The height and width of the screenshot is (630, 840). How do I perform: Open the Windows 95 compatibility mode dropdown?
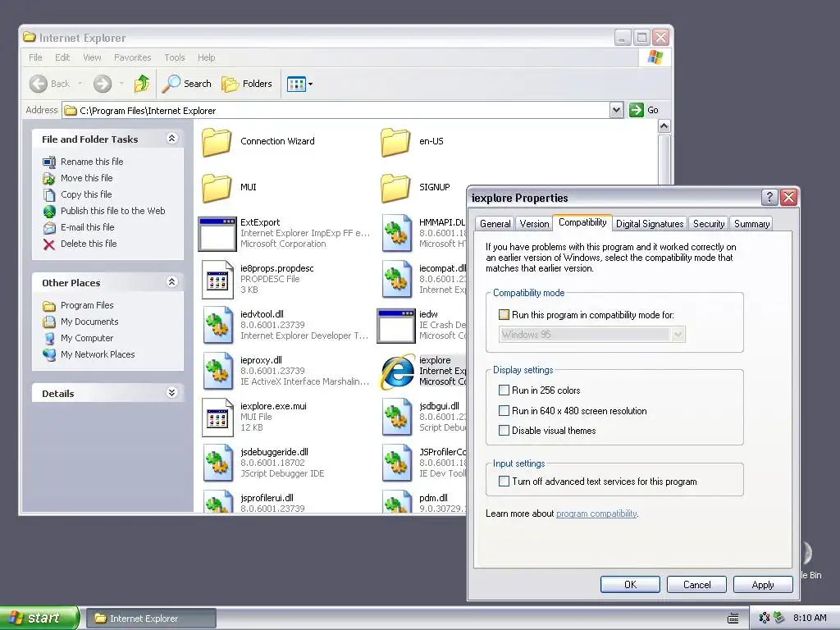[x=678, y=335]
